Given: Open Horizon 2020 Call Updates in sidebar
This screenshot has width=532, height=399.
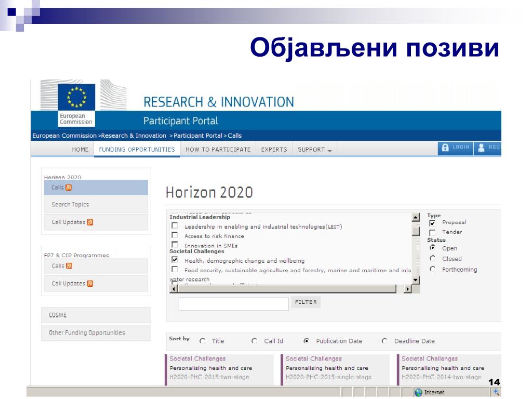Looking at the screenshot, I should 96,222.
